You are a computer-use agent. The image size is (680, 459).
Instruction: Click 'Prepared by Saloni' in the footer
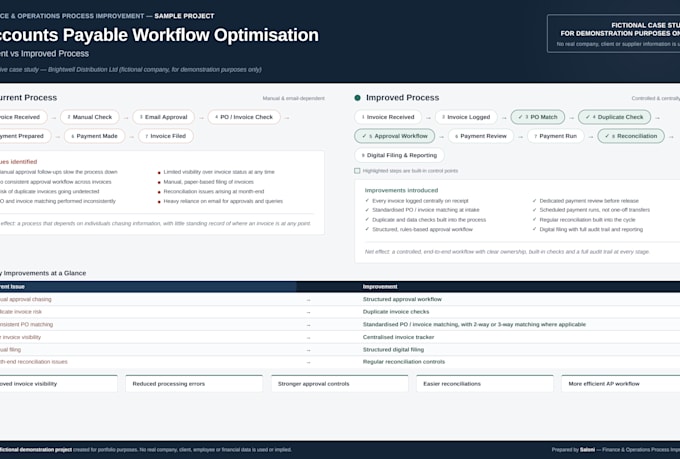(x=573, y=450)
